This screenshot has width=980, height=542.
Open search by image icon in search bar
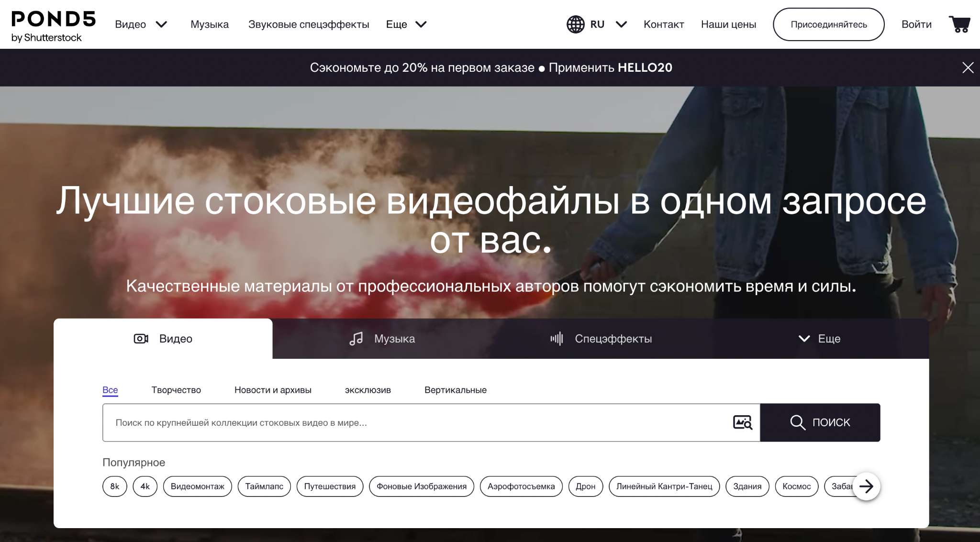(x=743, y=422)
